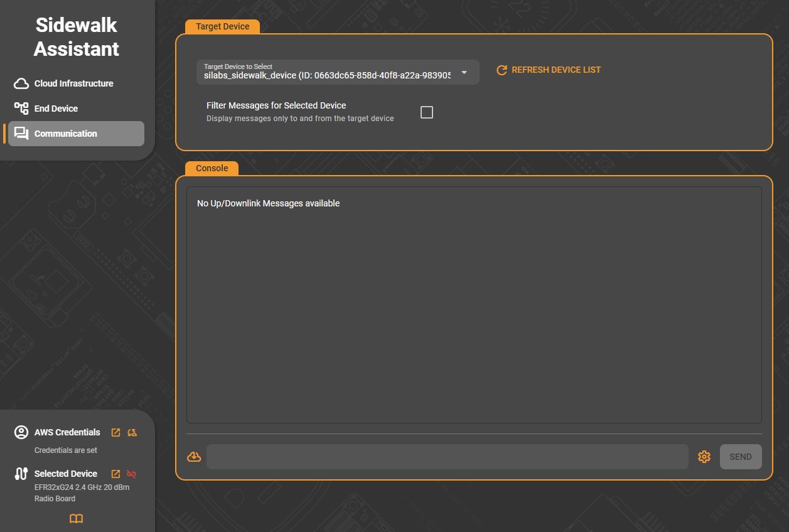Open Selected Device details external link icon
Viewport: 789px width, 532px height.
click(115, 474)
